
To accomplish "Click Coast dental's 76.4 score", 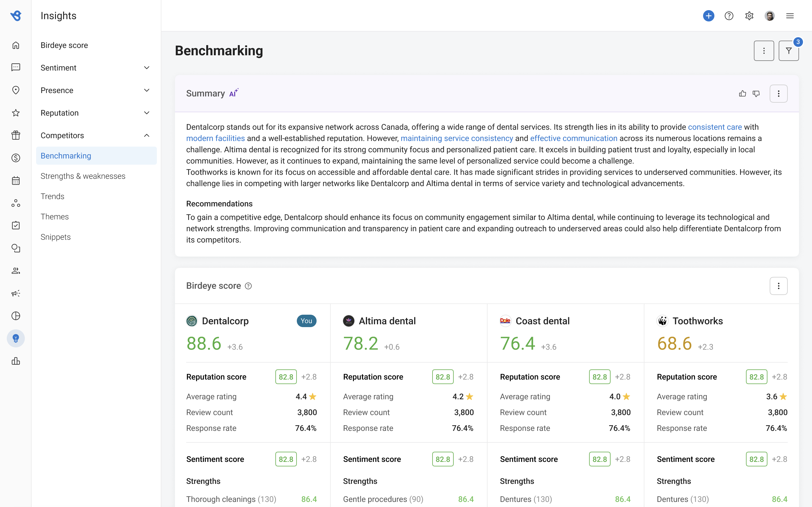I will 517,344.
